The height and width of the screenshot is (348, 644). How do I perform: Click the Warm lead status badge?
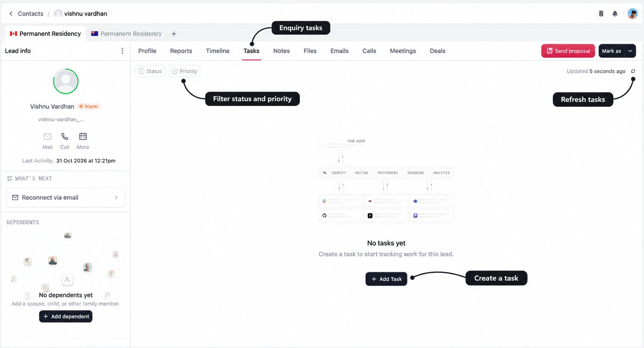click(88, 106)
